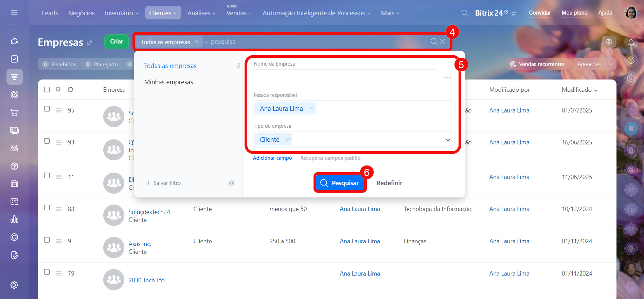Select the 'Todas as empresas' saved filter
The height and width of the screenshot is (299, 644).
(x=170, y=66)
